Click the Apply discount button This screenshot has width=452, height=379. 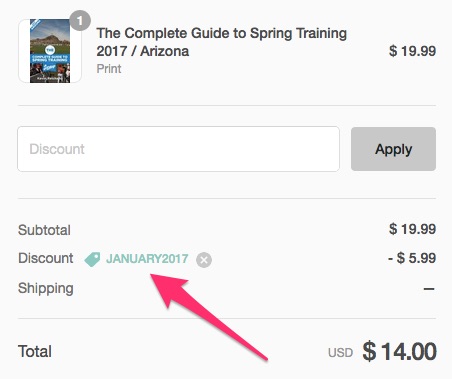click(x=393, y=149)
